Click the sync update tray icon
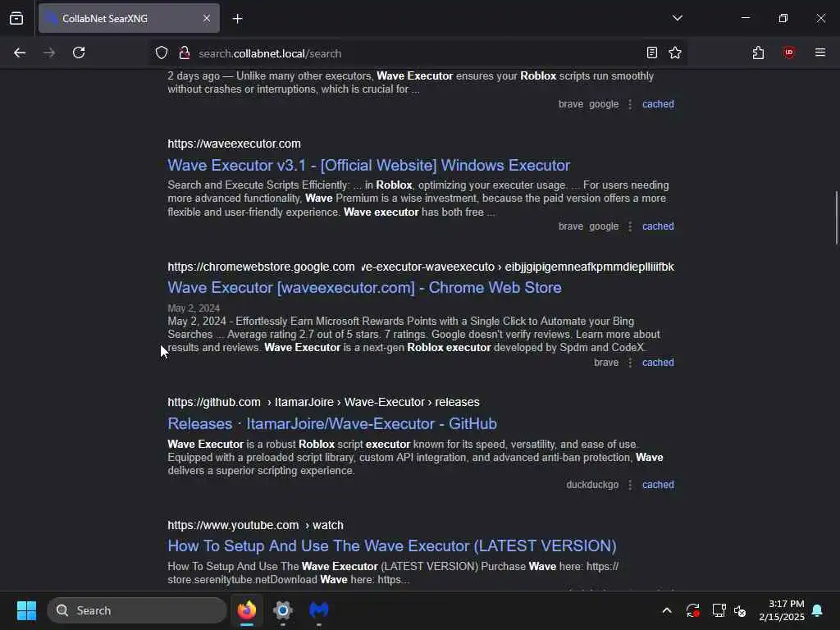This screenshot has width=840, height=630. click(692, 610)
